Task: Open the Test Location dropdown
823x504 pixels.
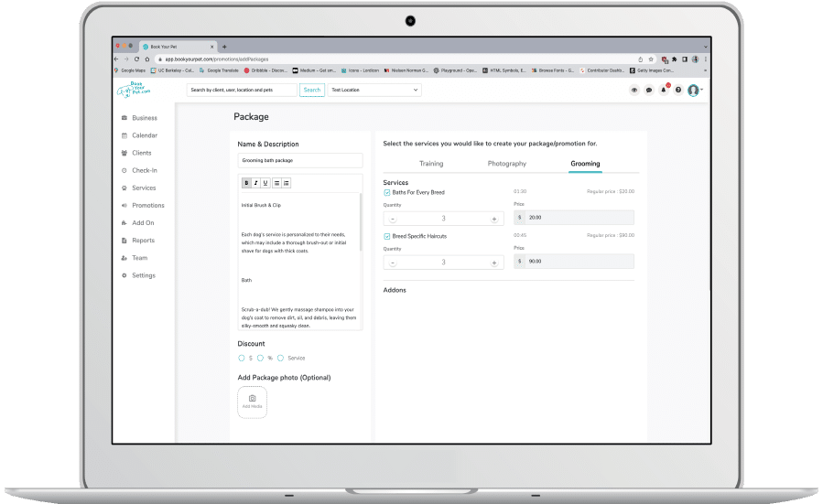Action: [374, 91]
